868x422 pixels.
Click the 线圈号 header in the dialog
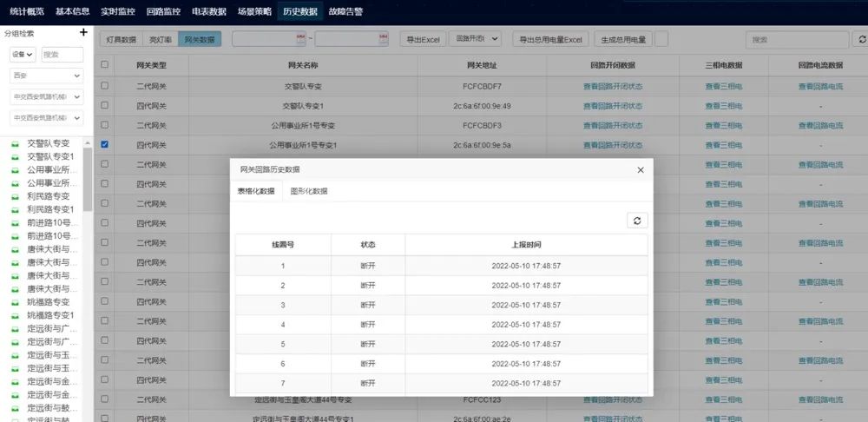(283, 244)
